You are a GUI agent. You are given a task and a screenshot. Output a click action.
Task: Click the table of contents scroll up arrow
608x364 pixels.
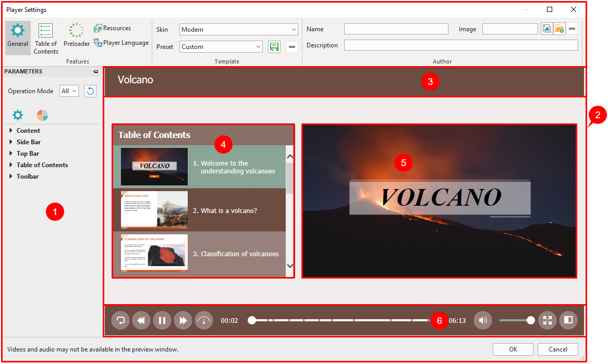coord(289,157)
